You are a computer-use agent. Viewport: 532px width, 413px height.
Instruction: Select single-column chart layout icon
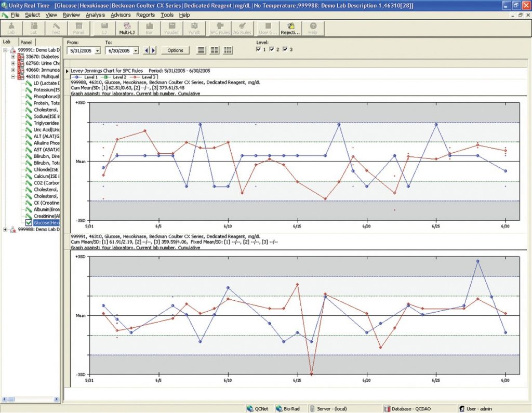point(201,50)
